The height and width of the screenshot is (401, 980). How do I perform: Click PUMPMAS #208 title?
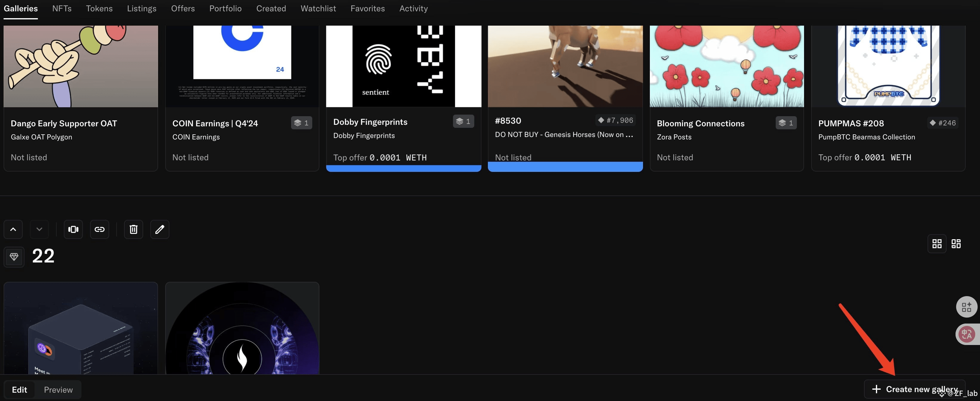[x=851, y=123]
